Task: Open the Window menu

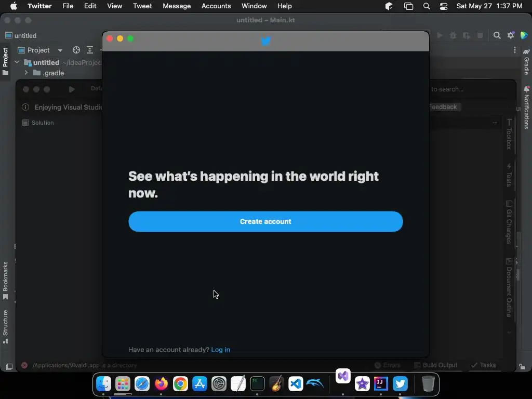Action: (254, 6)
